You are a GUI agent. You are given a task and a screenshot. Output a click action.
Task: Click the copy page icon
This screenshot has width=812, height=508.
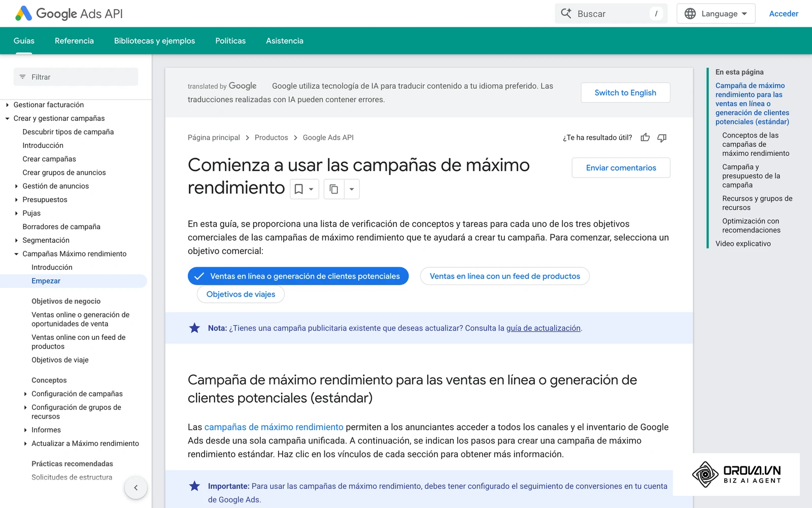[334, 189]
